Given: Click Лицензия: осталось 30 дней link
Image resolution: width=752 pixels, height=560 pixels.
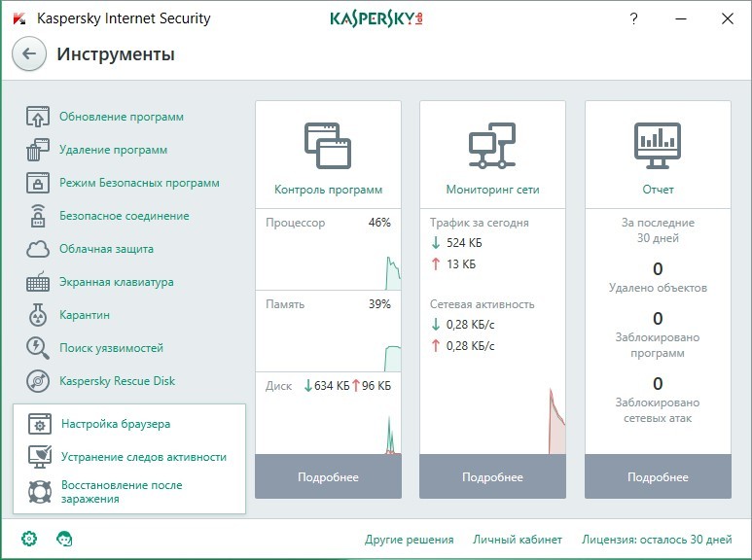Looking at the screenshot, I should point(657,540).
